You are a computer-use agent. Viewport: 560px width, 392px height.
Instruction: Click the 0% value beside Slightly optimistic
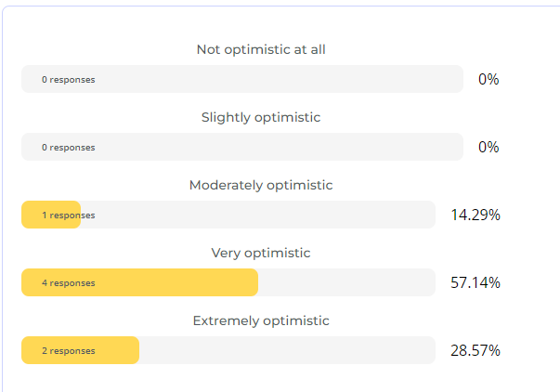click(488, 147)
